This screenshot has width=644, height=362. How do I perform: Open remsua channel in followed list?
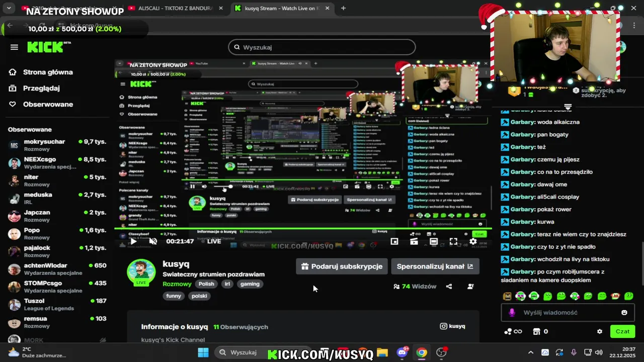[x=57, y=322]
